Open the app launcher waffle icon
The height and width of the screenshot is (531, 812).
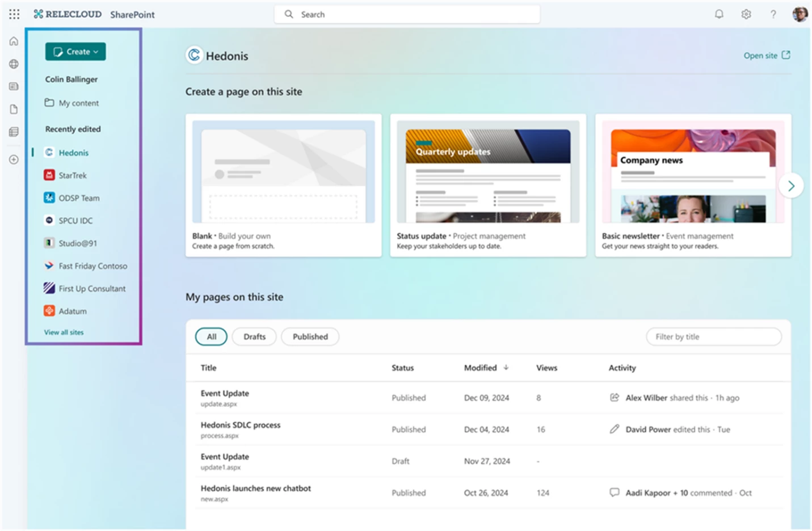click(14, 14)
